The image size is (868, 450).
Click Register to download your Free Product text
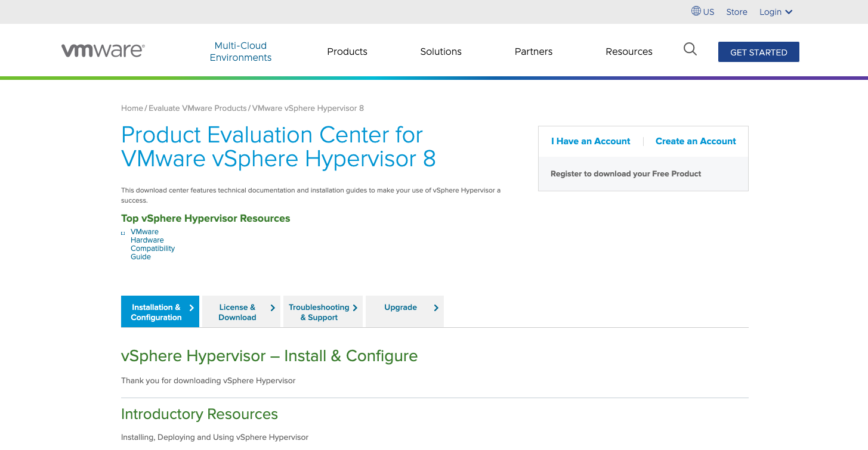[626, 174]
